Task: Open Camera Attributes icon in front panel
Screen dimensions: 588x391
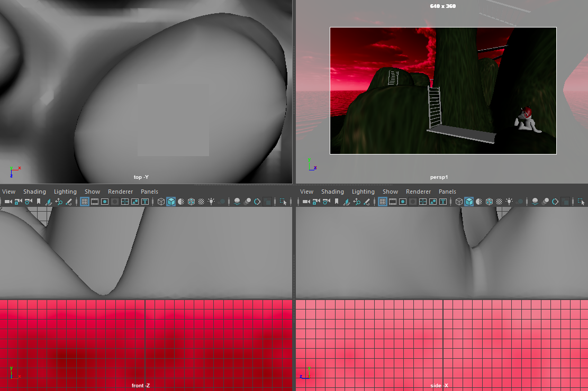Action: pyautogui.click(x=29, y=202)
